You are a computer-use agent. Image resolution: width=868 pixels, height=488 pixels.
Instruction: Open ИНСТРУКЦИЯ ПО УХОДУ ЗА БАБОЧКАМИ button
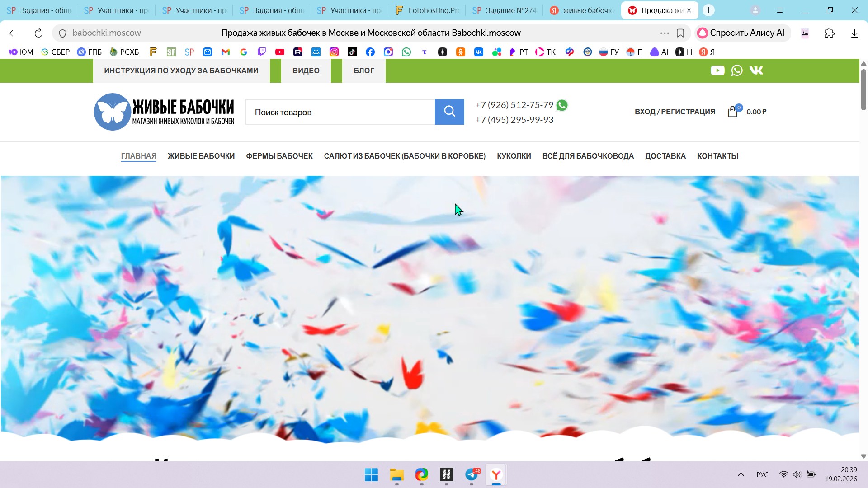(181, 70)
